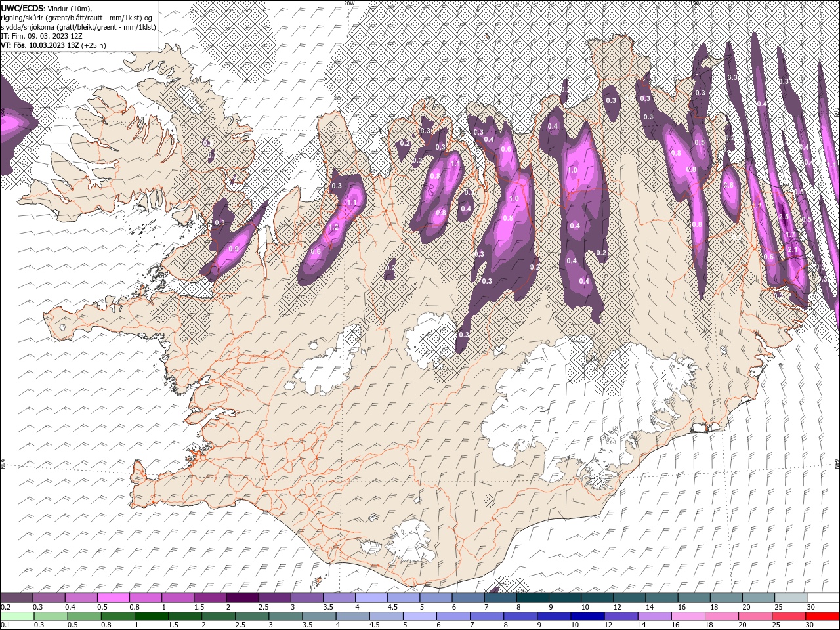Click the pale green 0.1–0.3 rain legend swatch
This screenshot has width=840, height=630.
(x=17, y=616)
